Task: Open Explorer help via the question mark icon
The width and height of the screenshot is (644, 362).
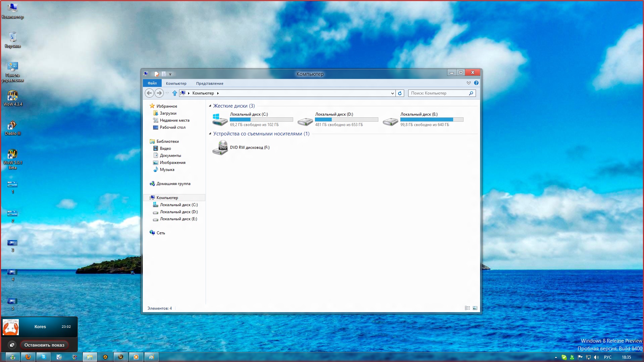Action: click(476, 83)
